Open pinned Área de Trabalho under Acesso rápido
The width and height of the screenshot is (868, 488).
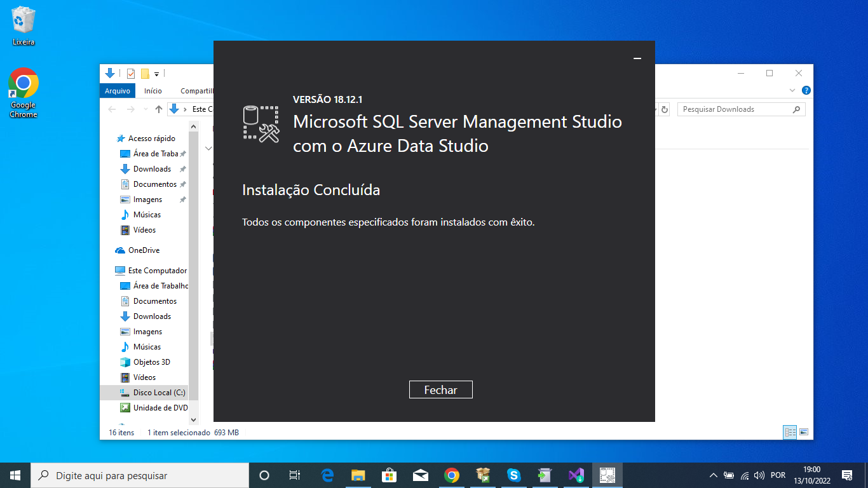click(x=153, y=154)
